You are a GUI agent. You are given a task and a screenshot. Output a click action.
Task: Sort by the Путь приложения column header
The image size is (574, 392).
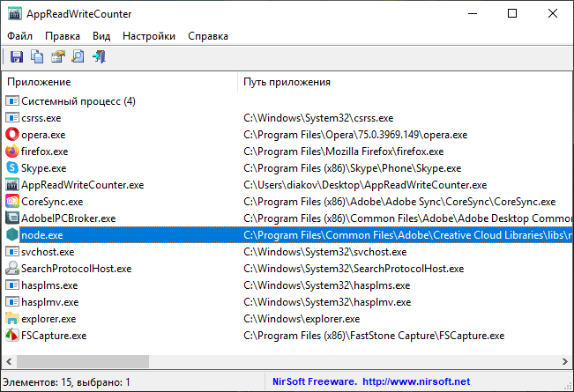(x=406, y=82)
